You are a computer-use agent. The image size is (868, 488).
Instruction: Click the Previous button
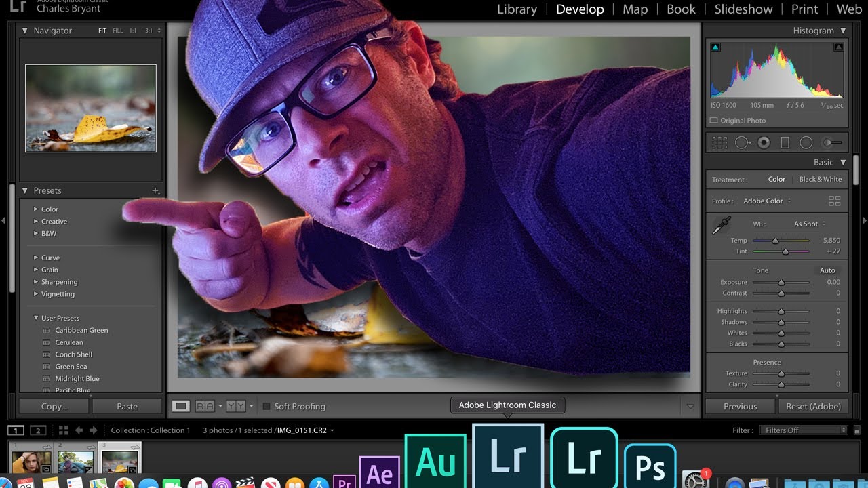(x=740, y=407)
